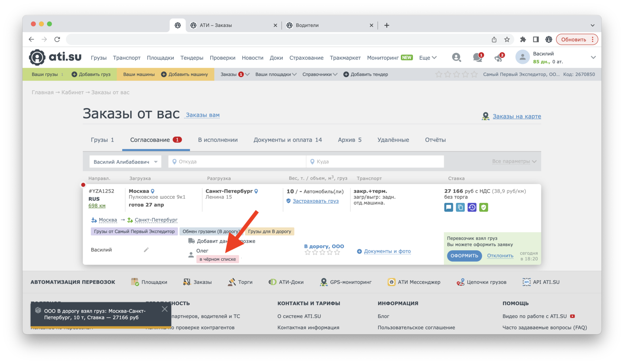Image resolution: width=624 pixels, height=364 pixels.
Task: Click the green shield icon in Ставка column
Action: pos(483,207)
